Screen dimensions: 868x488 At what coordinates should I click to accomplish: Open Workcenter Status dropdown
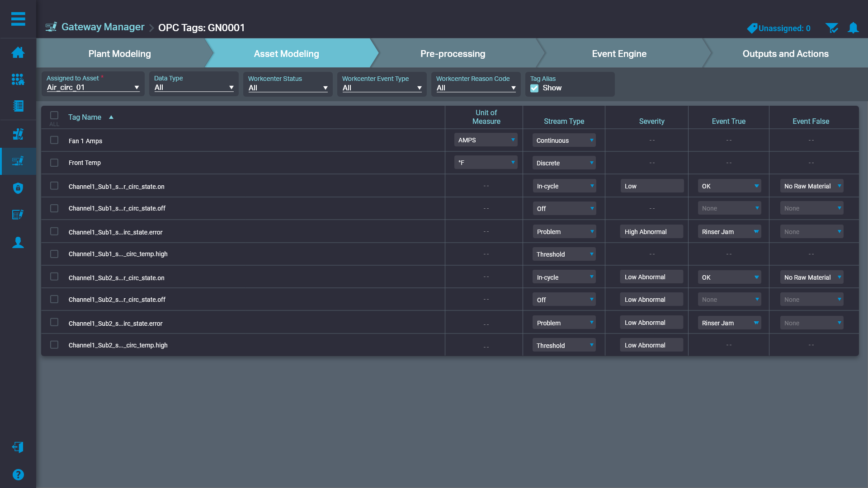coord(288,88)
